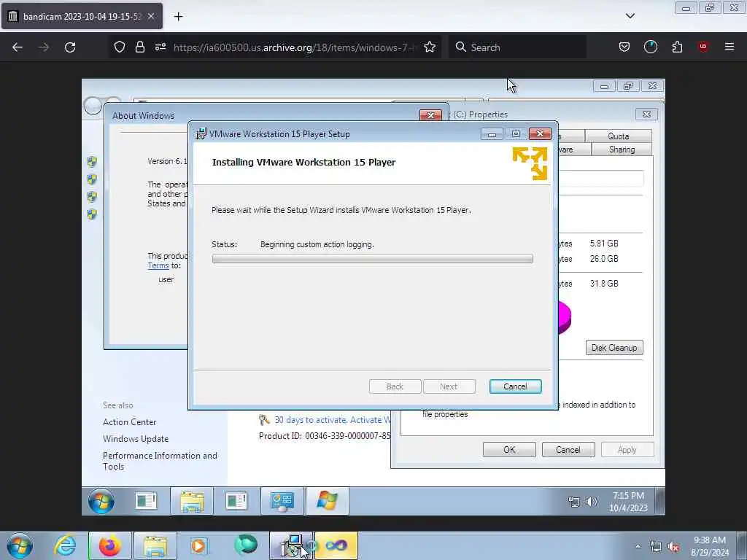Click the 7:15 PM clock in video taskbar

point(628,502)
